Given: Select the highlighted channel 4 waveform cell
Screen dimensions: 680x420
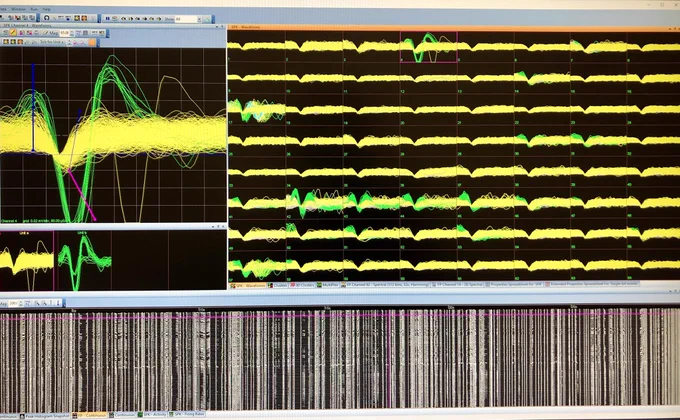Looking at the screenshot, I should (x=428, y=47).
